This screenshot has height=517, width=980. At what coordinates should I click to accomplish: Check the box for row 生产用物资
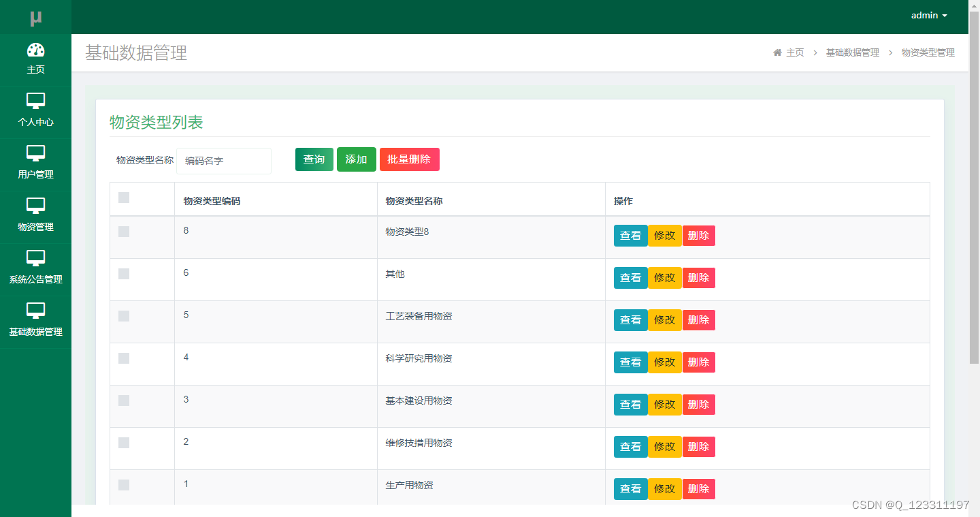[x=124, y=485]
